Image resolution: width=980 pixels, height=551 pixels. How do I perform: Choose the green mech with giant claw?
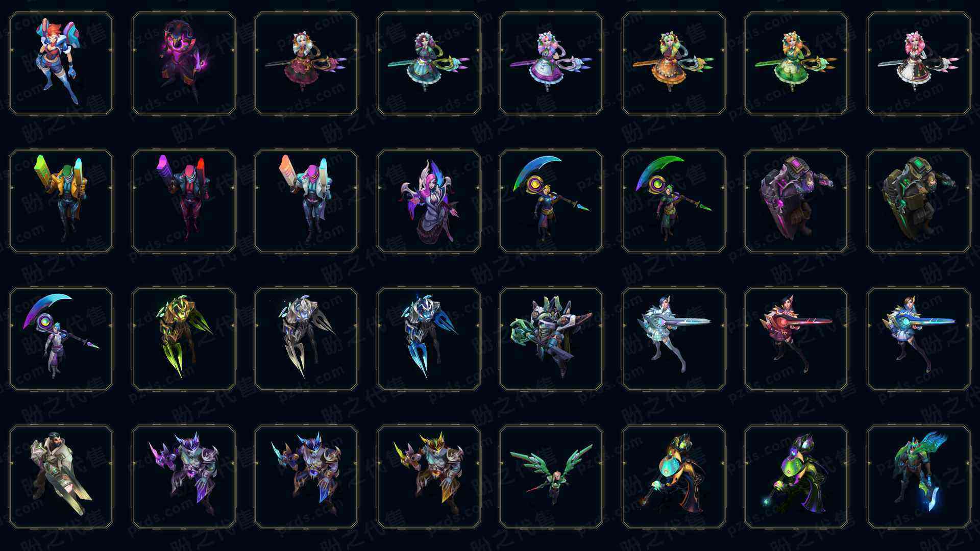(551, 339)
